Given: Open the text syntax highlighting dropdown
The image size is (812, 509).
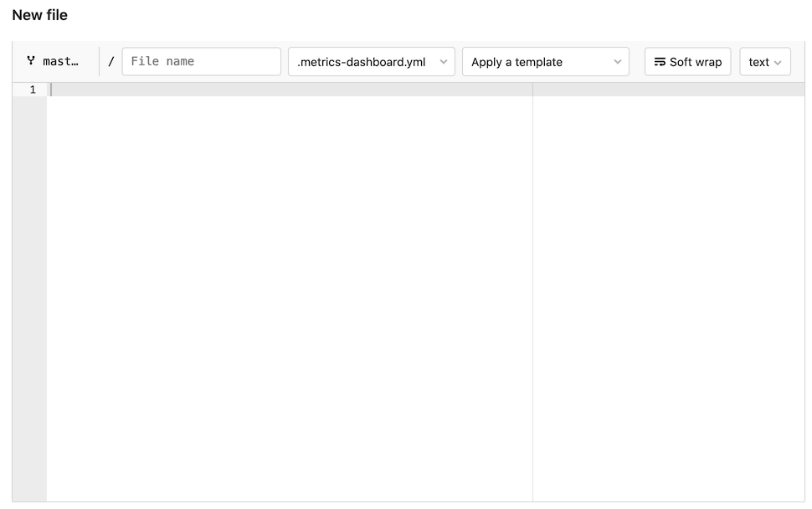Looking at the screenshot, I should coord(764,61).
